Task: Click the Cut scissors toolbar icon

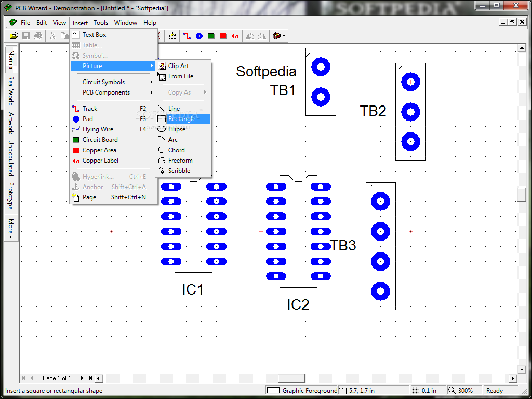Action: click(52, 36)
